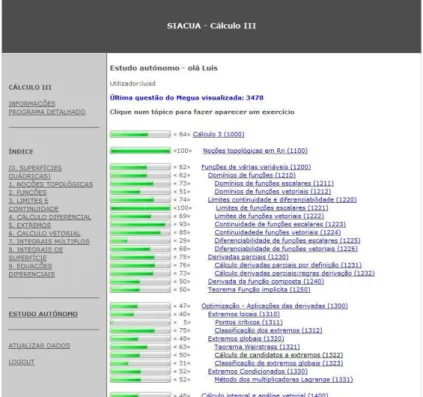This screenshot has width=423, height=397.
Task: Open Classificação dos extremos (1312)
Action: pos(268,331)
